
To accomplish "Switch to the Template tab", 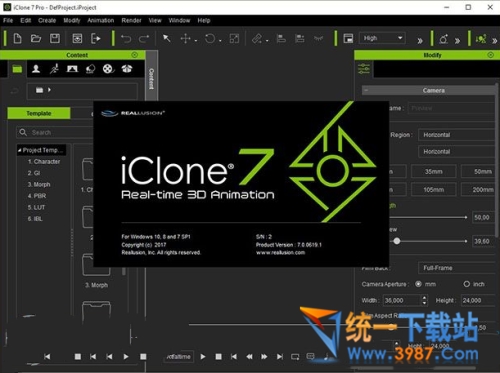I will point(39,113).
